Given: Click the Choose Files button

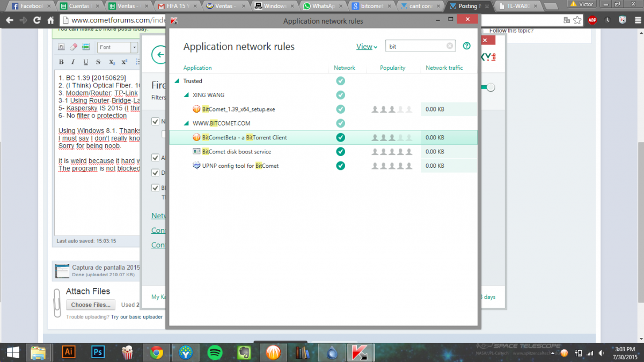Looking at the screenshot, I should coord(91,305).
